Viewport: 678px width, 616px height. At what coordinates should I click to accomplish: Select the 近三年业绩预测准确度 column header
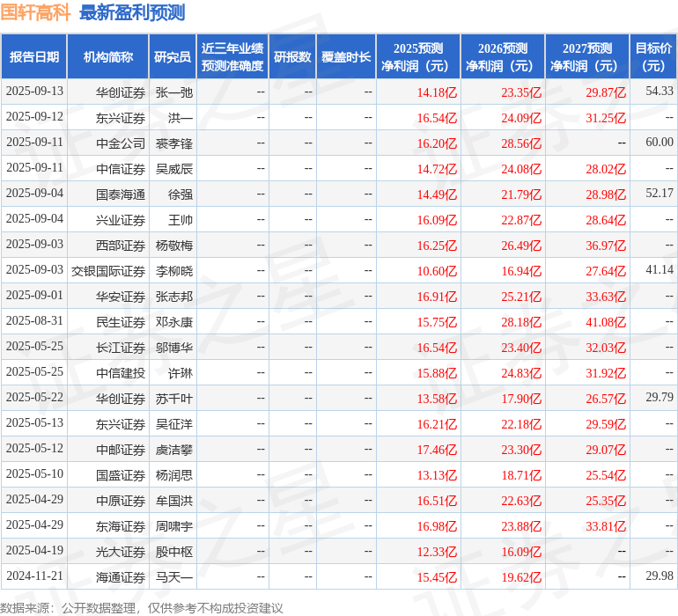point(232,56)
